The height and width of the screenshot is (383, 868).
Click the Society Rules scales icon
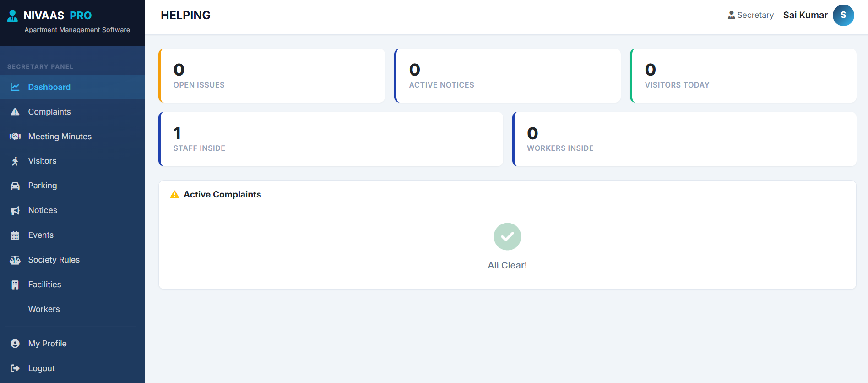click(x=15, y=260)
